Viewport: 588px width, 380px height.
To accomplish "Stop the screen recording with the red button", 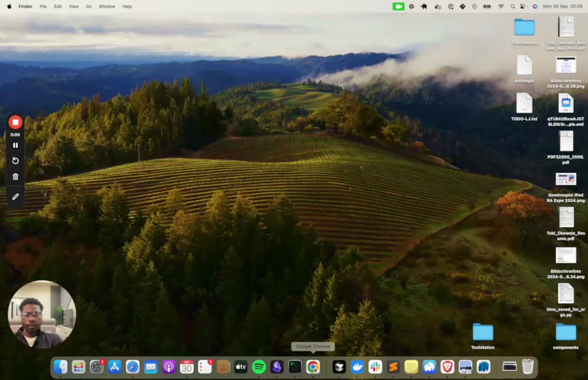I will pos(15,122).
